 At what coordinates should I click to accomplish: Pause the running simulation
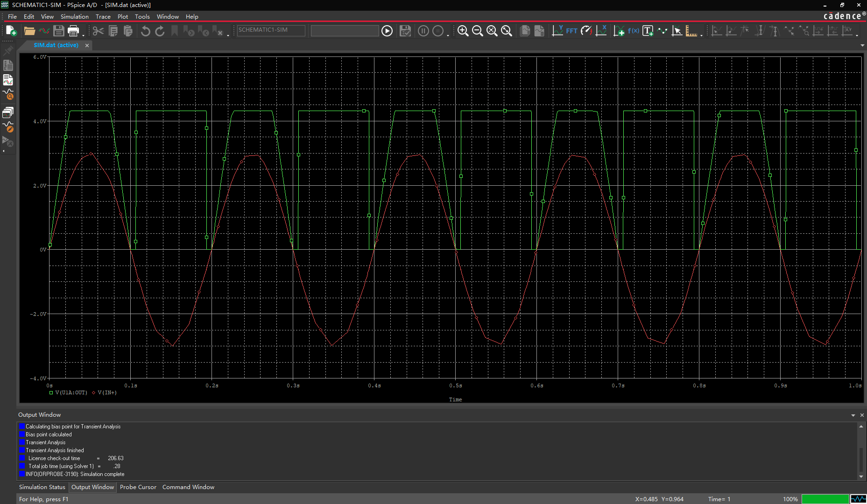[423, 31]
